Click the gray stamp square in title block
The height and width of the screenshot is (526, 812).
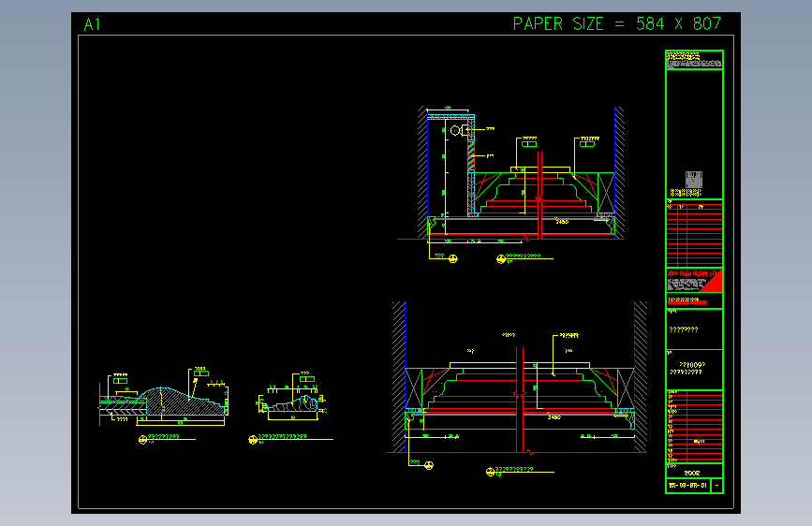click(x=693, y=180)
